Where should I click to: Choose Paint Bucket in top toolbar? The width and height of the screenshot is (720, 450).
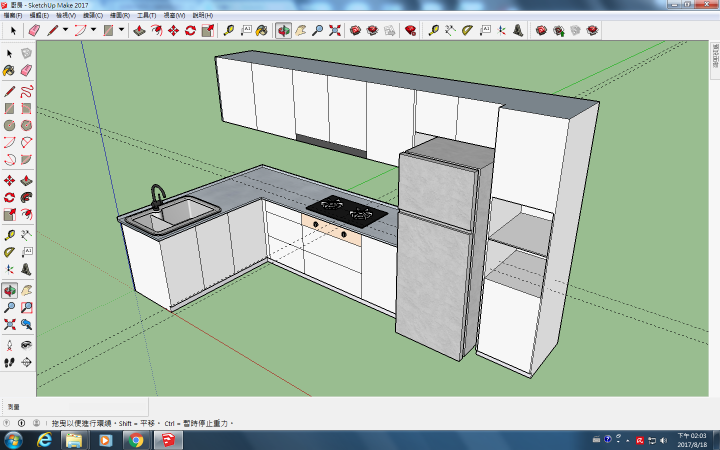click(262, 31)
